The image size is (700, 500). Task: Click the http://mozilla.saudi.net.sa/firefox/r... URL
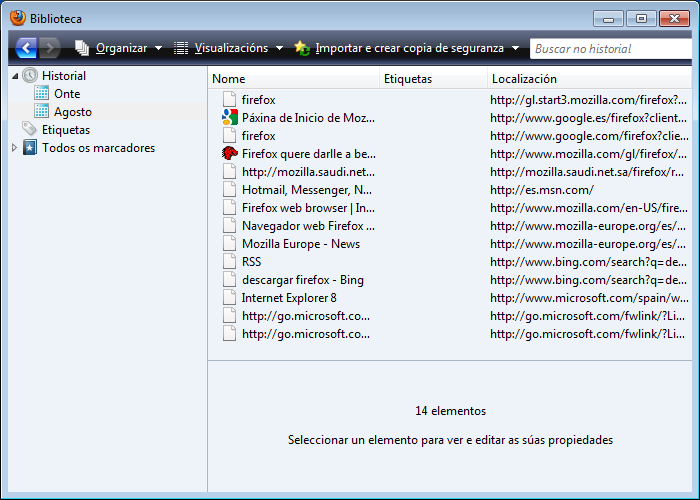587,172
